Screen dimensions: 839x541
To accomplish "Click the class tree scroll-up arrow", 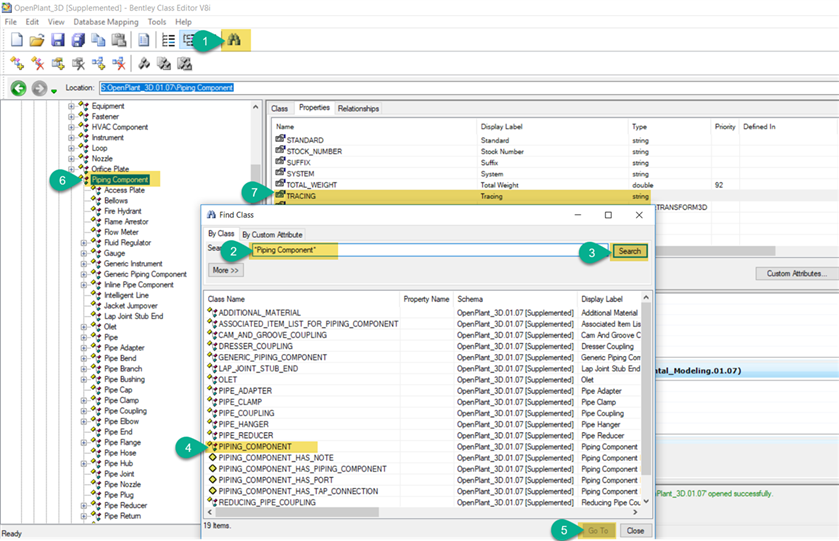I will [x=255, y=107].
